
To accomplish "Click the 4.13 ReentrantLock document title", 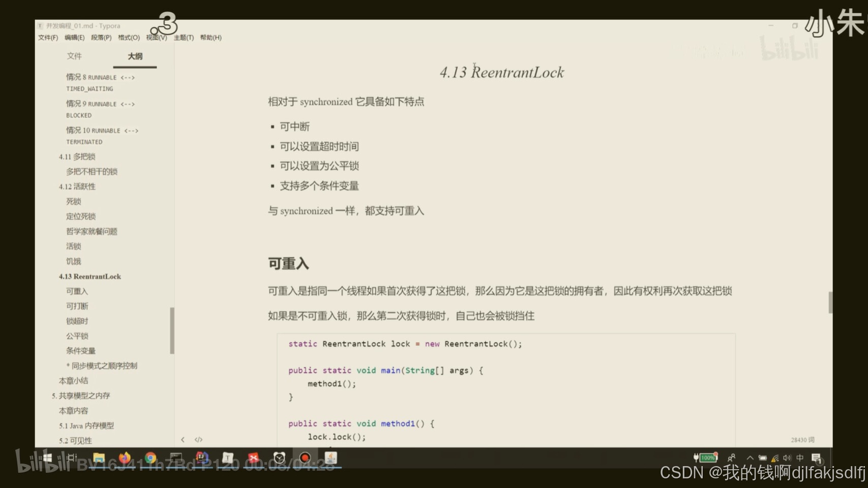I will (502, 72).
